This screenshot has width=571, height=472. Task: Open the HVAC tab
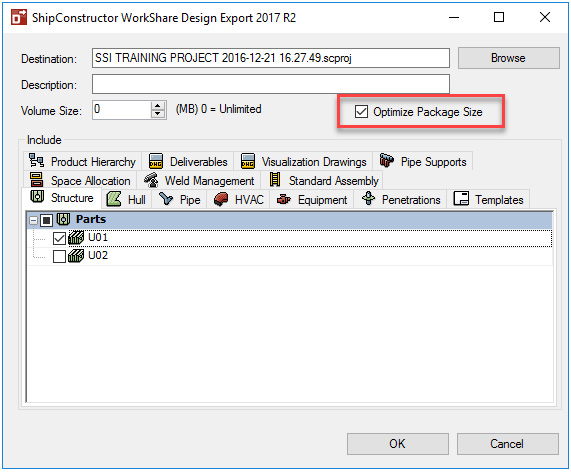tap(238, 199)
